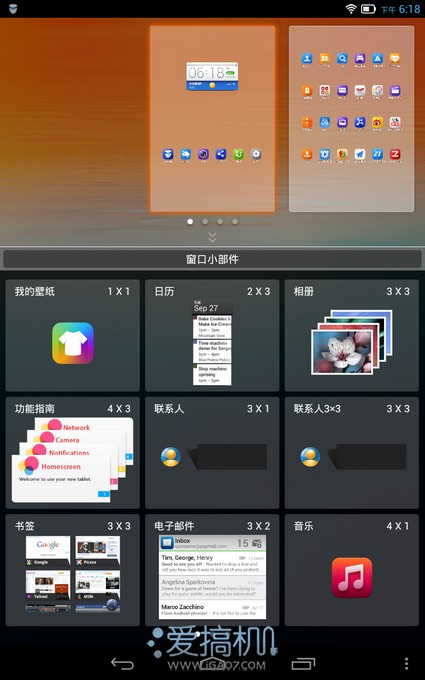Collapse the widget drawer with double chevron
Viewport: 425px width, 680px height.
[212, 237]
